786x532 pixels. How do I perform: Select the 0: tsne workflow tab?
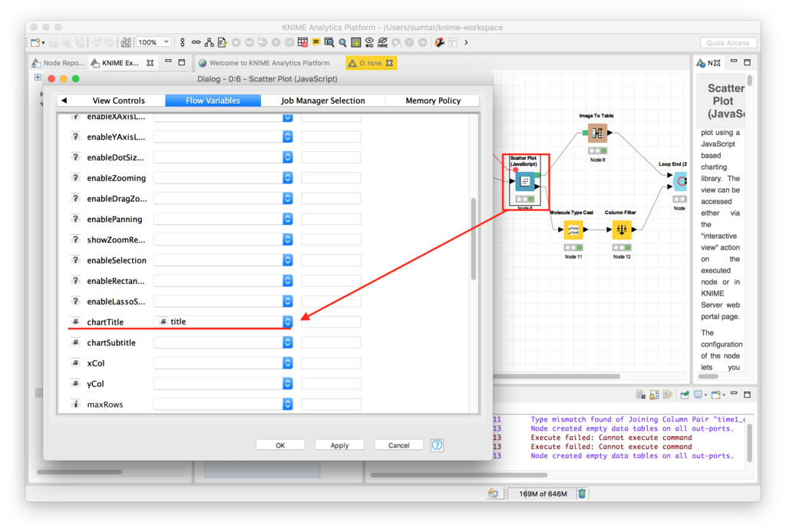(370, 63)
